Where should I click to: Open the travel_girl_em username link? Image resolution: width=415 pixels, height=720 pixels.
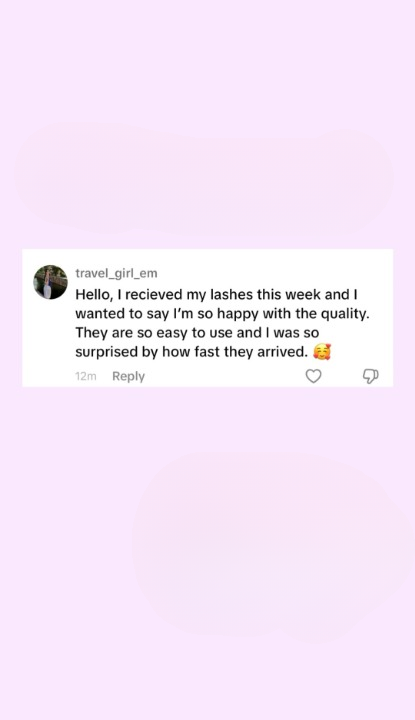(x=116, y=273)
